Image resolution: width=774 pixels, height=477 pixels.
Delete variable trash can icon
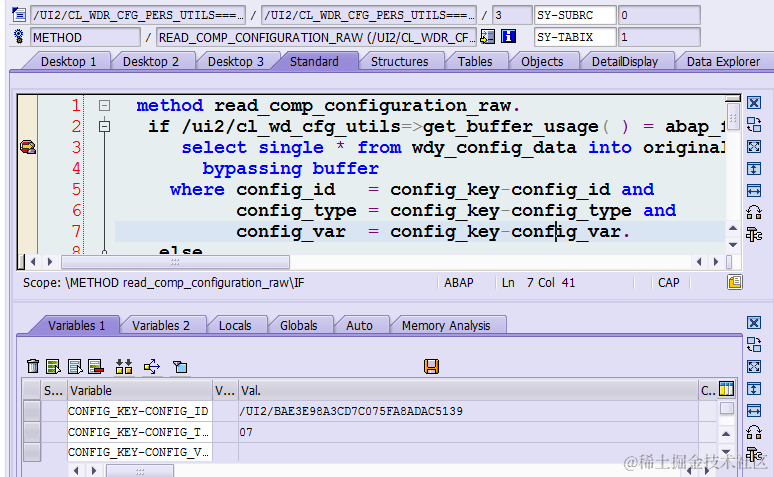[33, 366]
